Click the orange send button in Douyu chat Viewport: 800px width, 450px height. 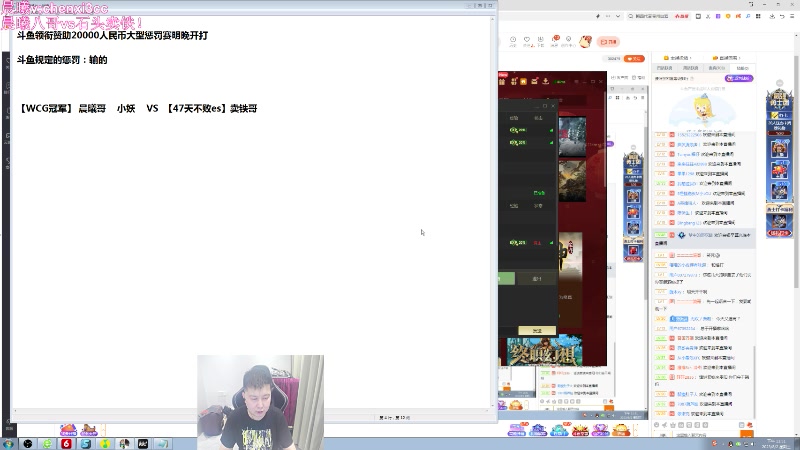[746, 435]
